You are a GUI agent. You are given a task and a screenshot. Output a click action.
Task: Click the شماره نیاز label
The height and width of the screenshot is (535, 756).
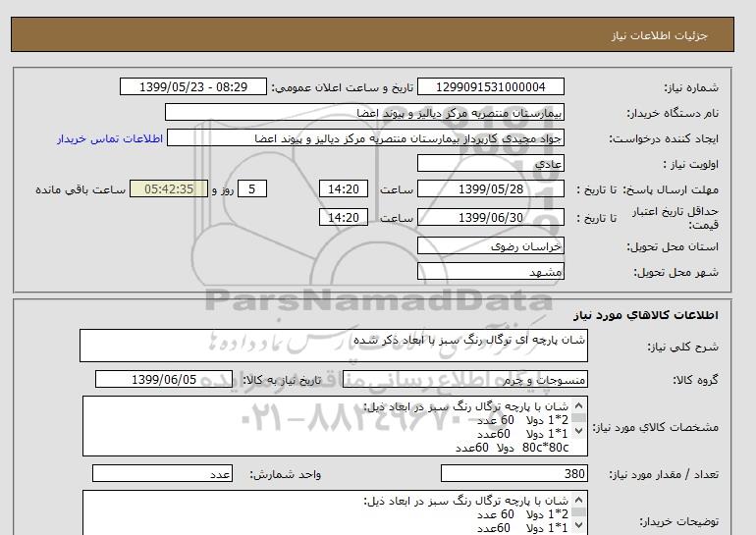[x=691, y=87]
